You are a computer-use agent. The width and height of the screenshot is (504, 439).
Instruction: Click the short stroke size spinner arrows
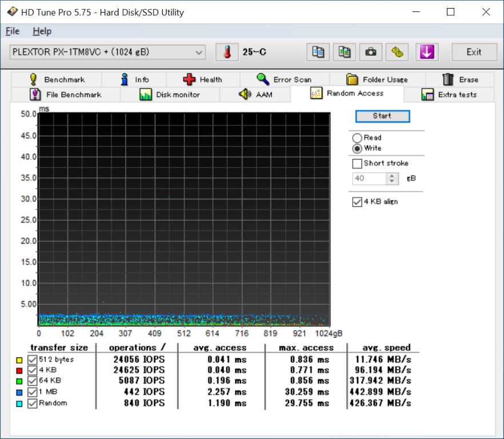[392, 178]
